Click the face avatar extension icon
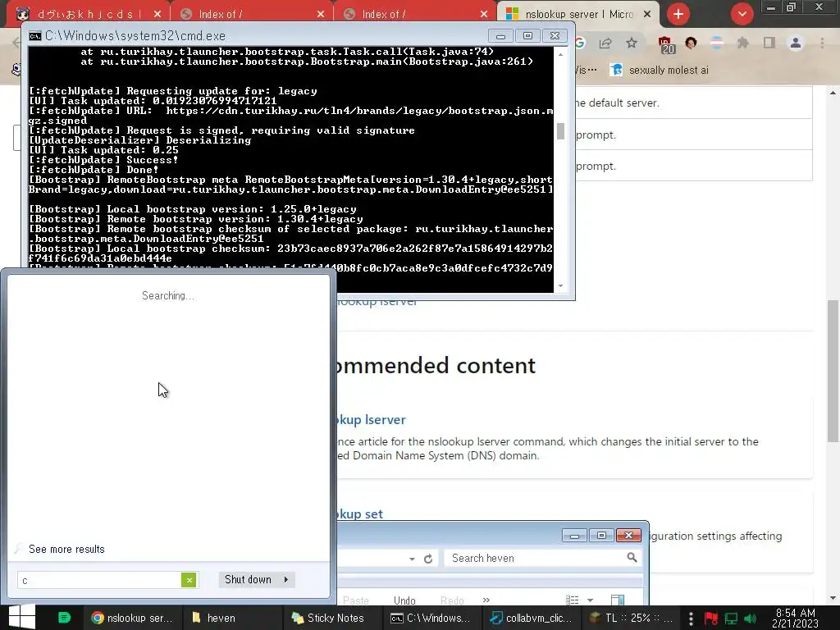 coord(691,43)
